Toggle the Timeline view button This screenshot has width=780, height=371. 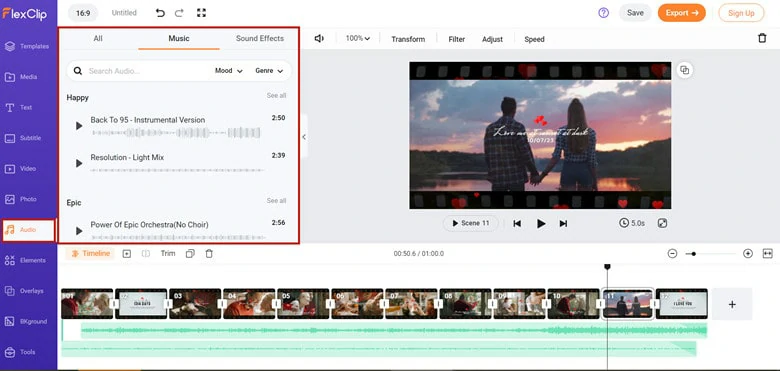(90, 254)
